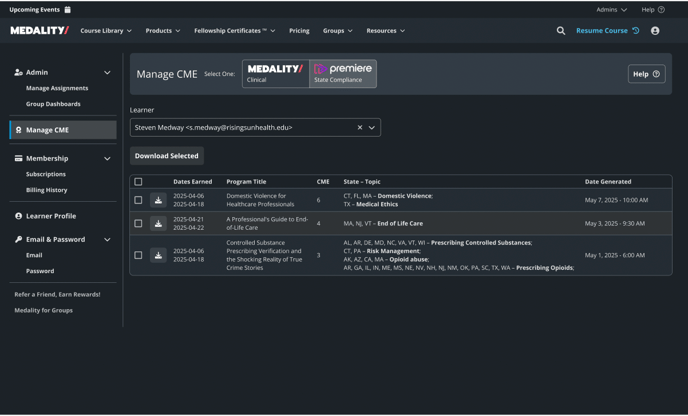The height and width of the screenshot is (416, 688).
Task: Select the Medality Clinical option
Action: pos(276,74)
